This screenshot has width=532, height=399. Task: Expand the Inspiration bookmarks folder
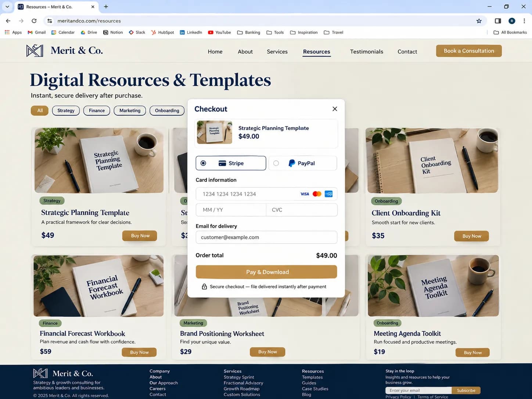[304, 32]
